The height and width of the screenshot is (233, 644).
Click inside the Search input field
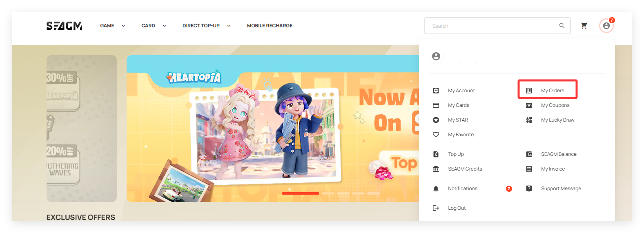490,26
